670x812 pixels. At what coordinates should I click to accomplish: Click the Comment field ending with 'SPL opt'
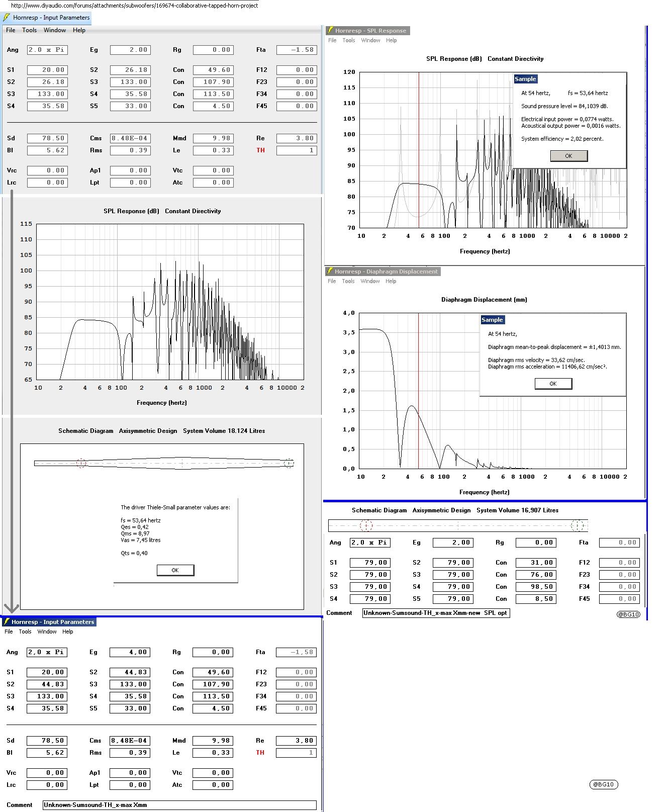(436, 613)
